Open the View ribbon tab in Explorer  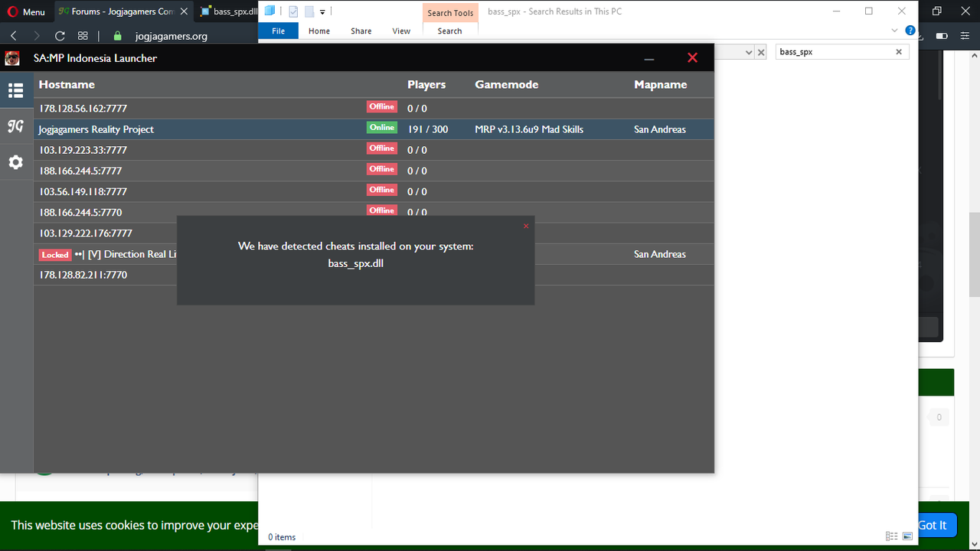401,31
